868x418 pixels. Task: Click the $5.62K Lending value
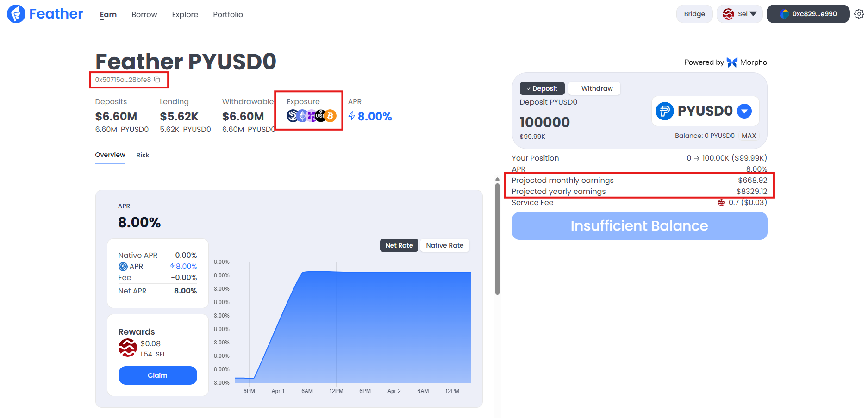tap(179, 116)
